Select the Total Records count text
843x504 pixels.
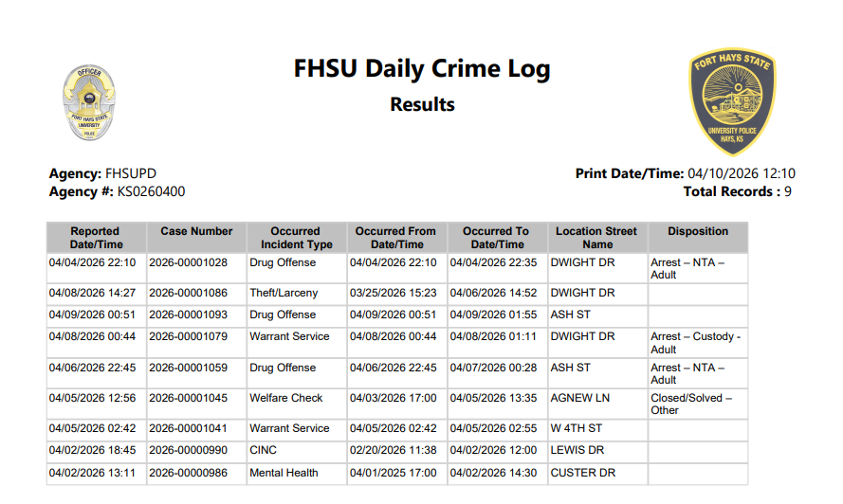click(x=737, y=191)
